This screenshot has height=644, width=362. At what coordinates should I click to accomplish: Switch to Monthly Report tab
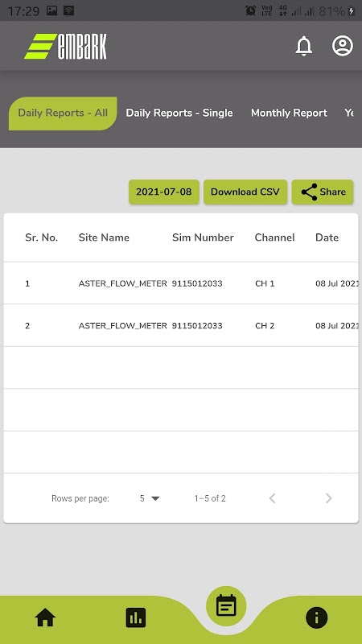(289, 113)
